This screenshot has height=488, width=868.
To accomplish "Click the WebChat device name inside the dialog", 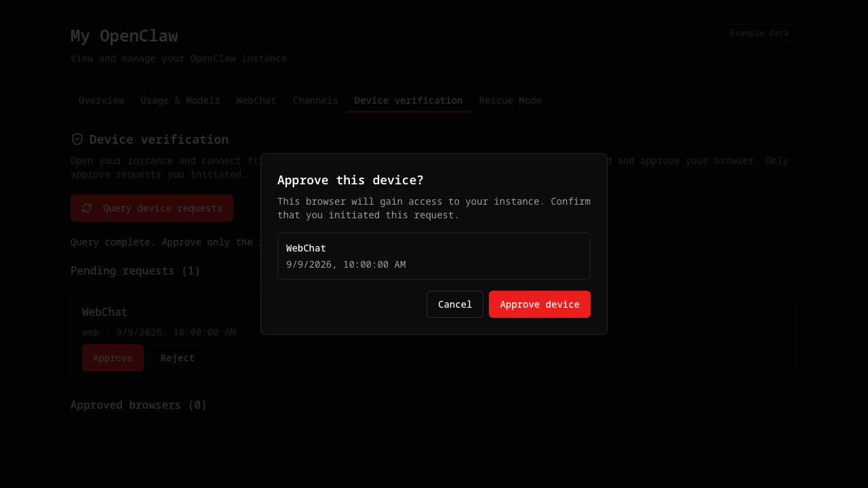I will pos(306,248).
